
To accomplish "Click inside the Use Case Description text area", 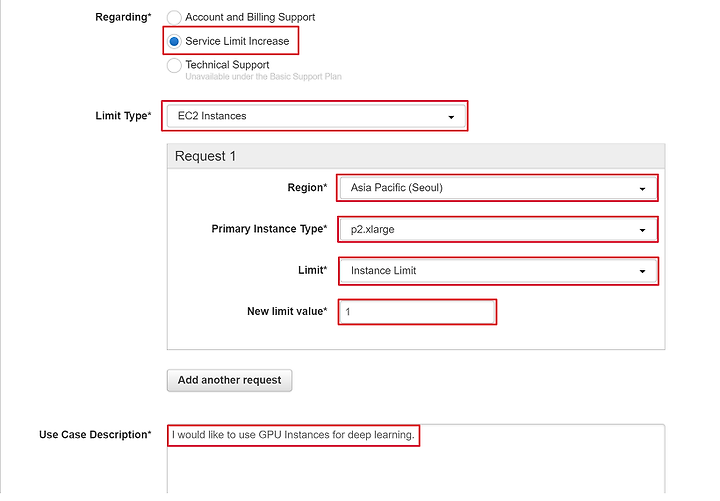I will [416, 459].
